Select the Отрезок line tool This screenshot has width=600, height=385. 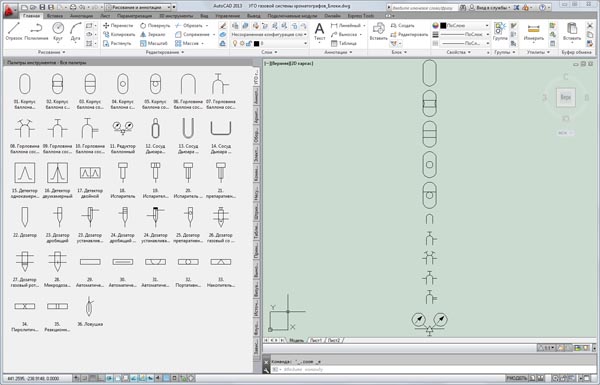click(x=14, y=31)
